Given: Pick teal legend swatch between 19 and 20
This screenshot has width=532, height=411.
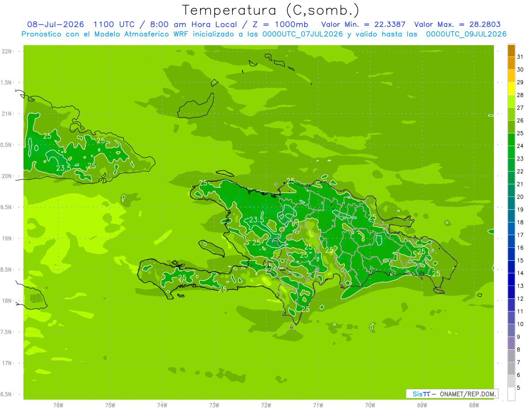Looking at the screenshot, I should [511, 203].
